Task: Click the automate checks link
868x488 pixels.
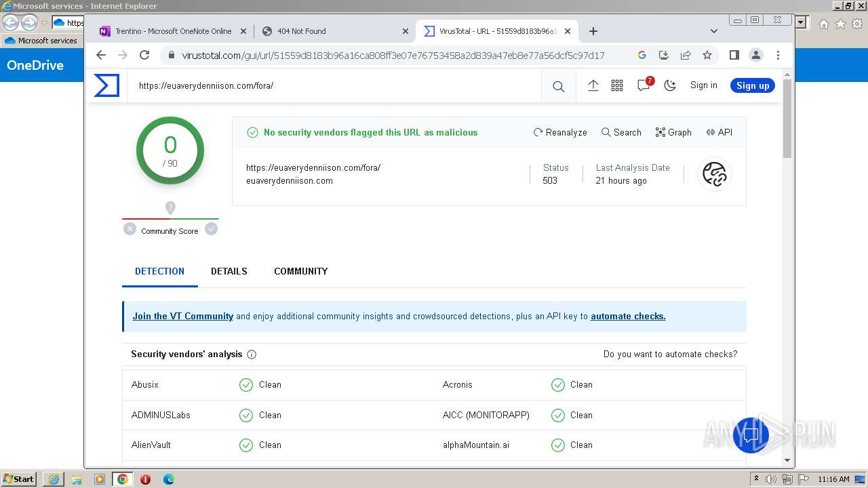Action: (628, 316)
